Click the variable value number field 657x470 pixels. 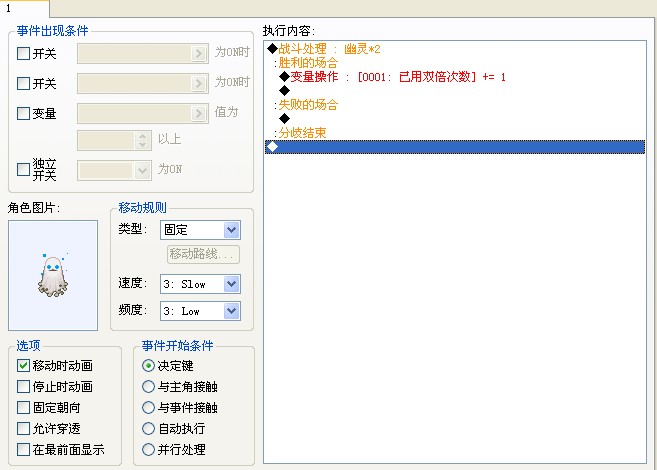pos(106,140)
